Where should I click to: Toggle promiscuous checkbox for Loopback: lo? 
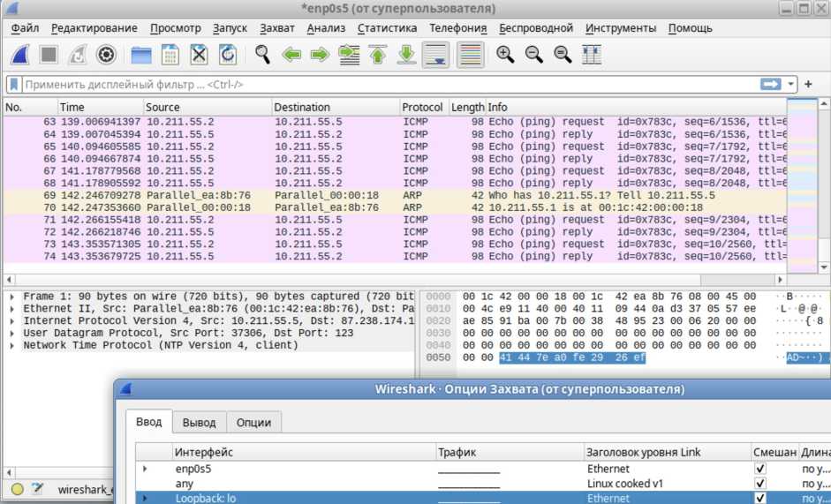(x=760, y=498)
